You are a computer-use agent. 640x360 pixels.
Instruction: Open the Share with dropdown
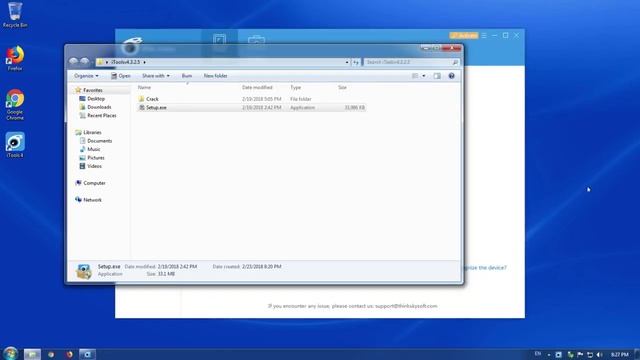coord(156,76)
